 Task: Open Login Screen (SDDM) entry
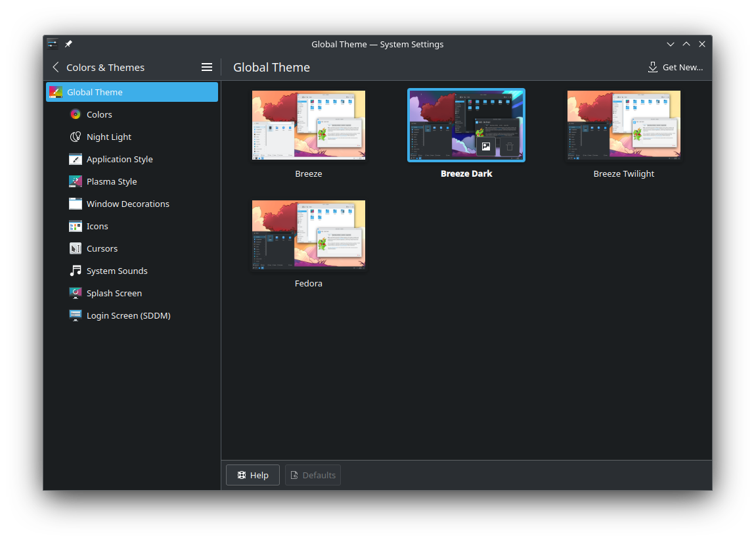(x=132, y=315)
